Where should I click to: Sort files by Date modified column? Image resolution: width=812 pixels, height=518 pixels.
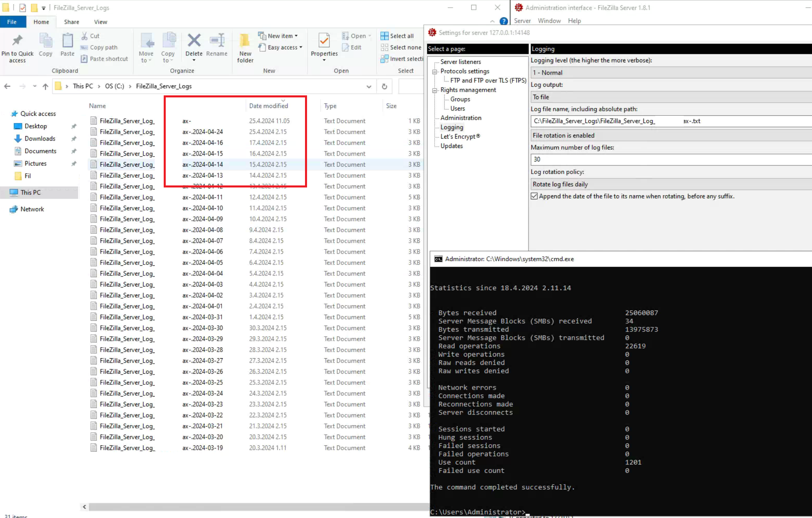tap(268, 106)
